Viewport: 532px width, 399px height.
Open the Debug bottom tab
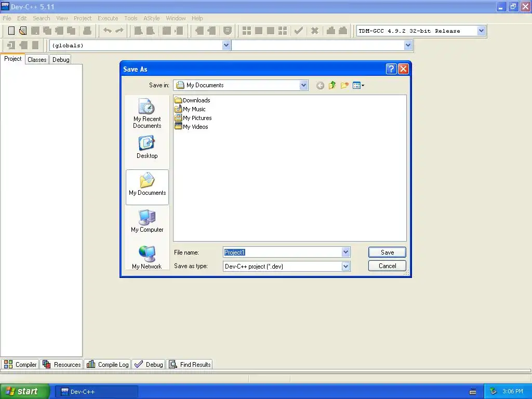click(x=149, y=364)
